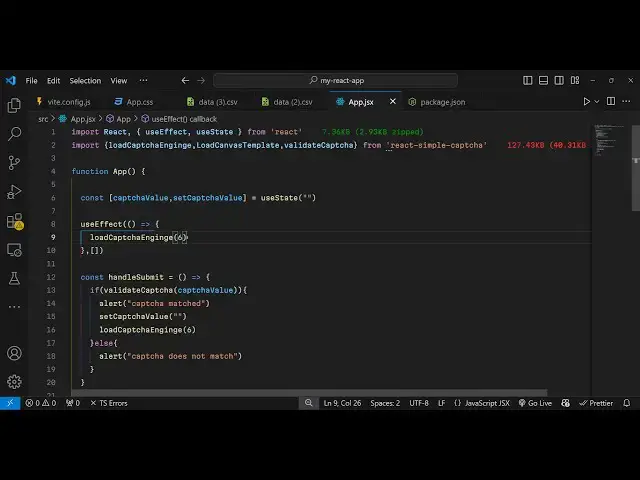Open Source Control view
Viewport: 640px width, 480px height.
pyautogui.click(x=14, y=163)
